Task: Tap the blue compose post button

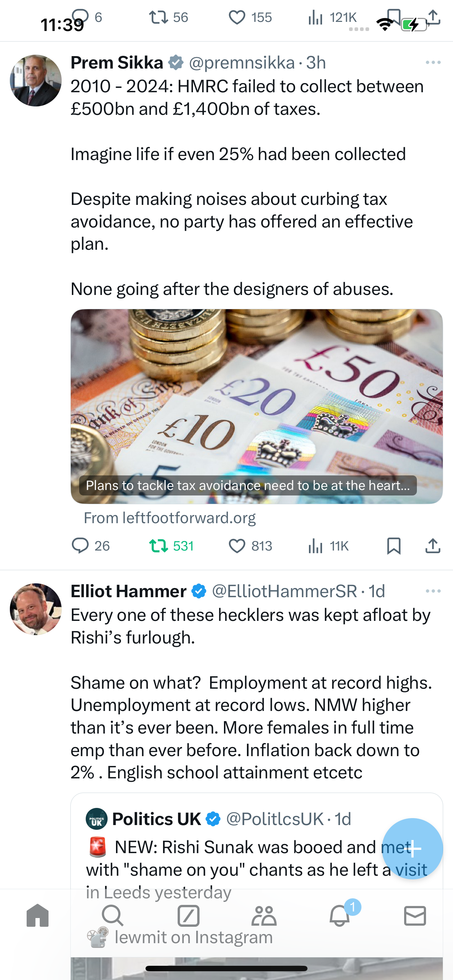Action: pos(412,848)
